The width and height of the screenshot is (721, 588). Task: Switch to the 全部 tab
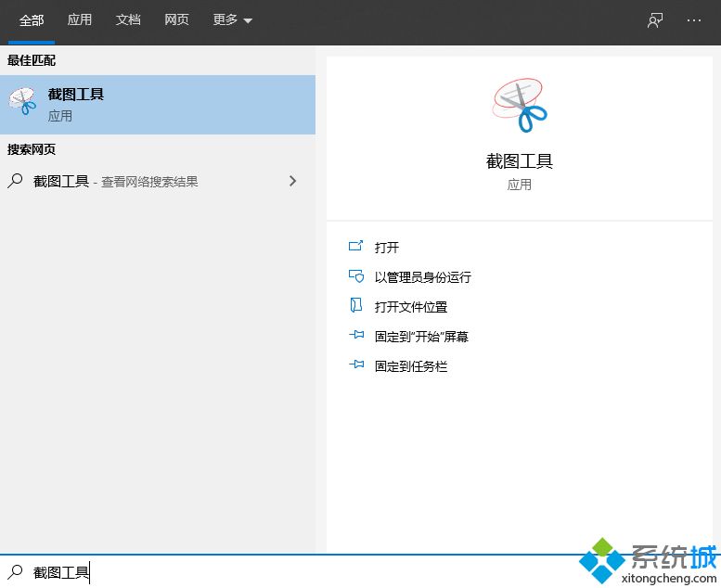click(32, 20)
